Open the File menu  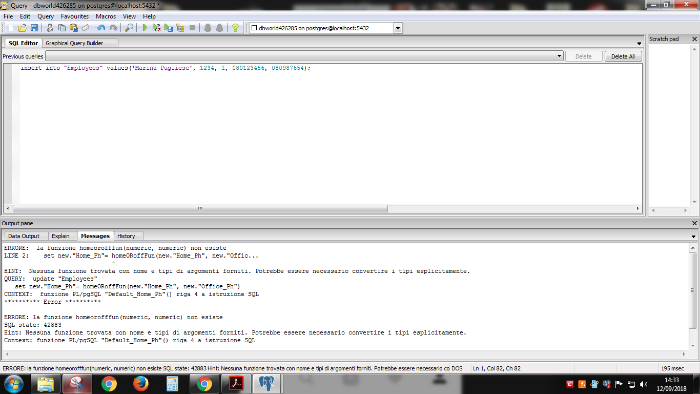(x=8, y=16)
